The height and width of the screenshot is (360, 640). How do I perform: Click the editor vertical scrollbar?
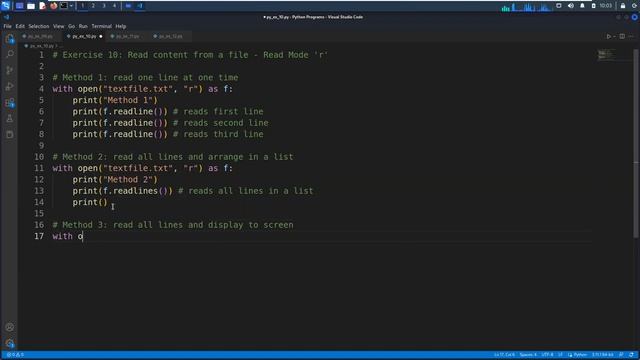pos(636,143)
